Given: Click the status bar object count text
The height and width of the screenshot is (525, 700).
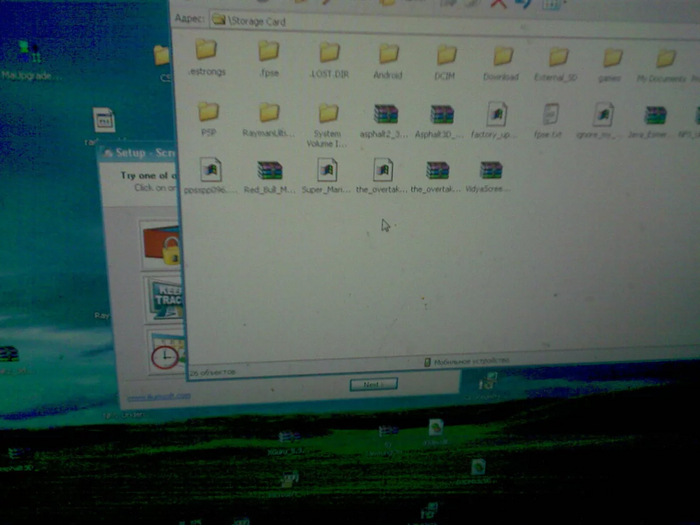Looking at the screenshot, I should pos(212,372).
